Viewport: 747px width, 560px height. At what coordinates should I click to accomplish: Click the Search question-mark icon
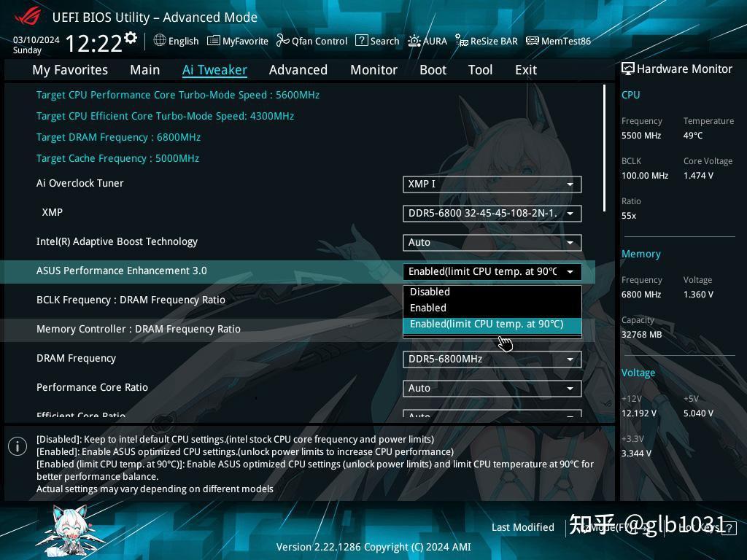point(362,41)
